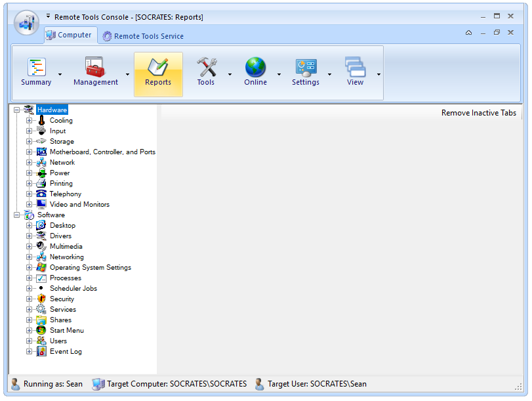Collapse the Hardware tree node
Viewport: 532px width, 401px height.
(x=16, y=110)
